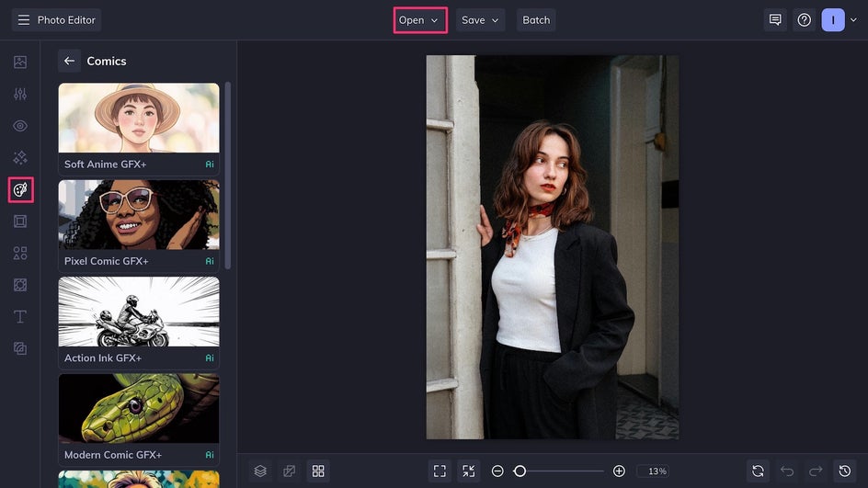Open the Touch Up eye tab
The height and width of the screenshot is (488, 868).
tap(20, 126)
